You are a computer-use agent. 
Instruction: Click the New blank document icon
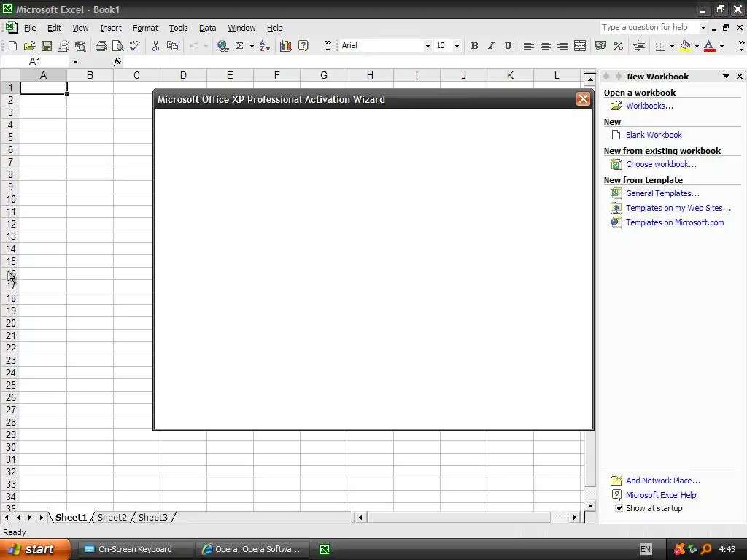click(x=13, y=46)
